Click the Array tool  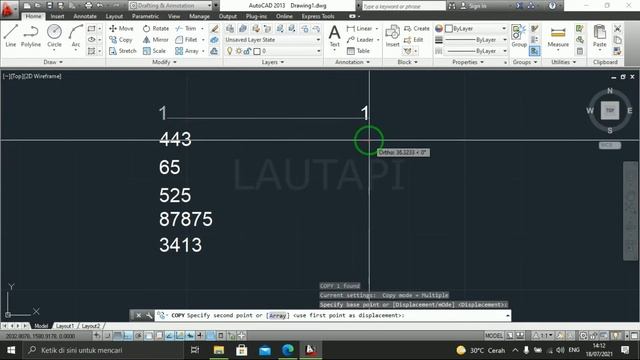pos(187,51)
